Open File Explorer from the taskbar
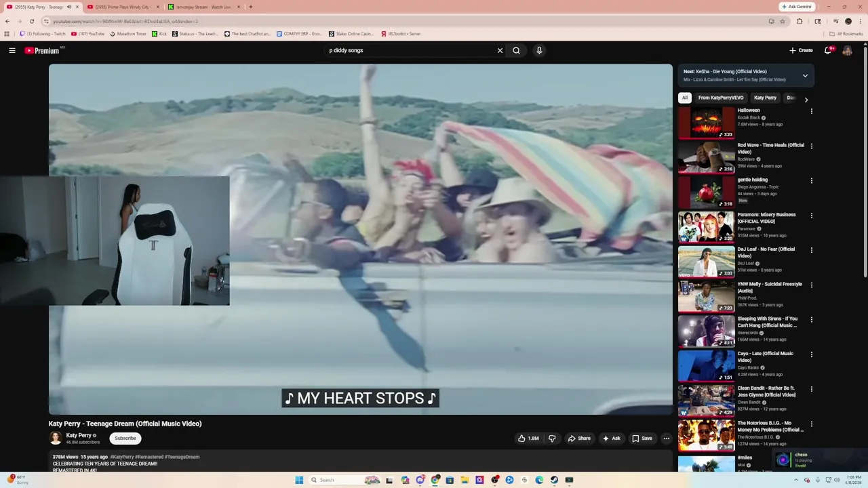The image size is (868, 488). point(465,480)
